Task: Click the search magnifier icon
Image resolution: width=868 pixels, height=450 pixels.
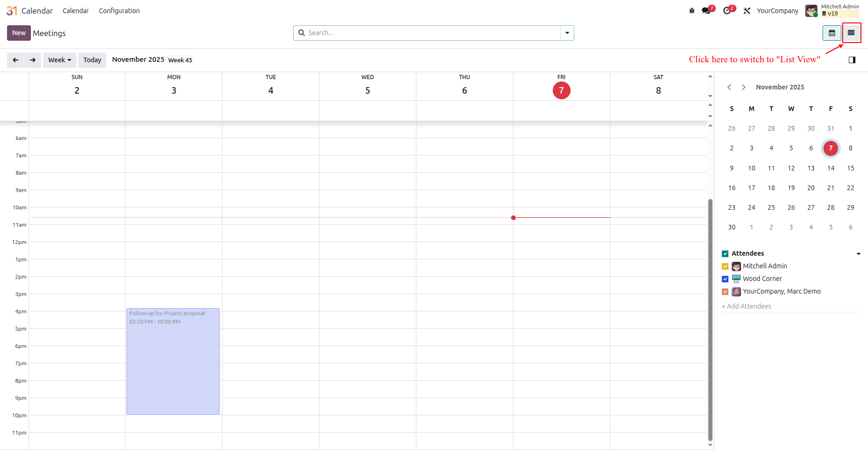Action: (302, 33)
